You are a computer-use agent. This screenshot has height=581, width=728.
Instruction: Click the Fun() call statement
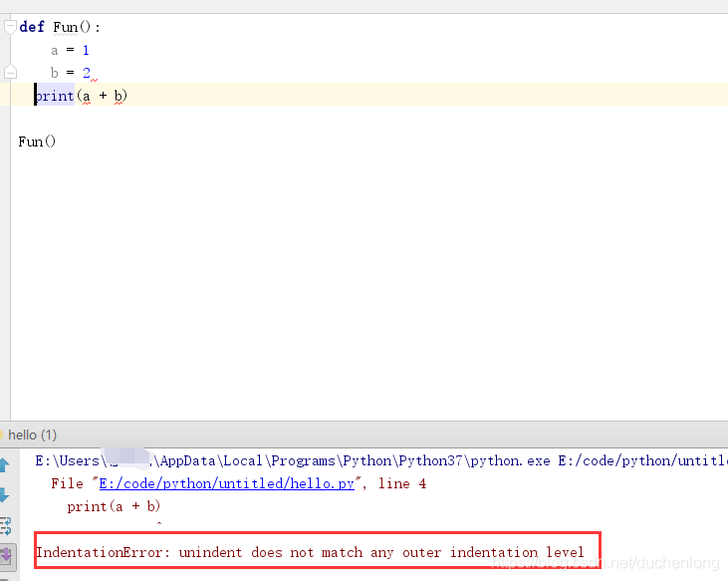click(x=37, y=142)
